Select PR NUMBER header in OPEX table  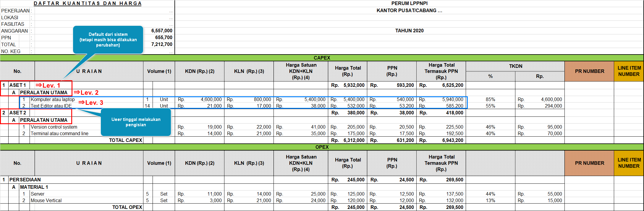[589, 163]
